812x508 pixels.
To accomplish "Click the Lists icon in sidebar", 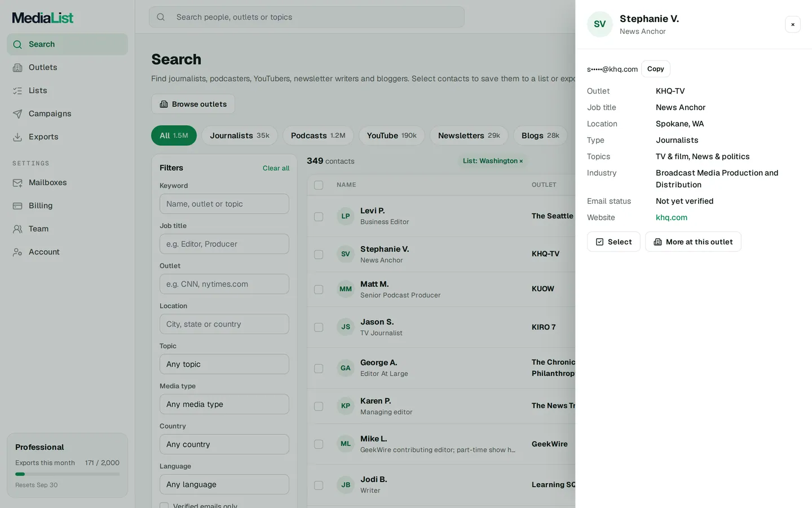I will [17, 91].
